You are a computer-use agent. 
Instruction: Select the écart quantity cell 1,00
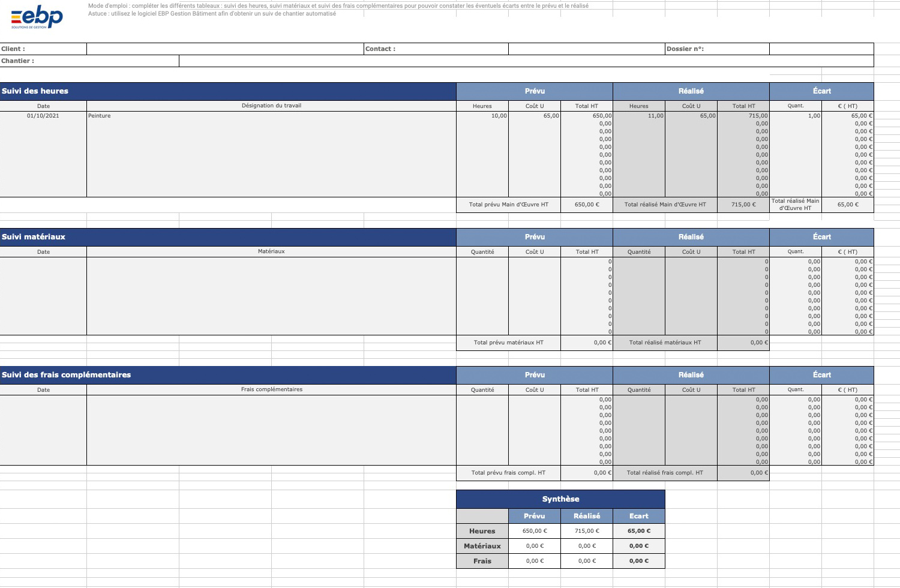click(x=796, y=116)
